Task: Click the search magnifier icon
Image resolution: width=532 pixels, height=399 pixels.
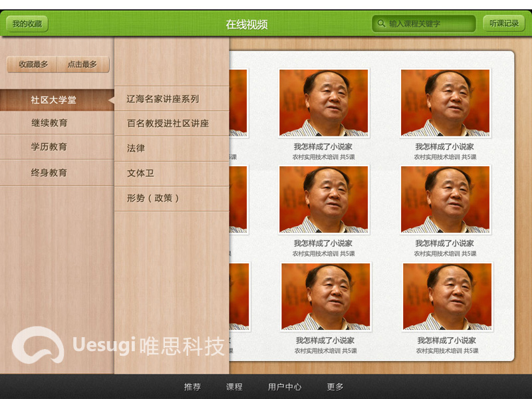Action: (381, 24)
